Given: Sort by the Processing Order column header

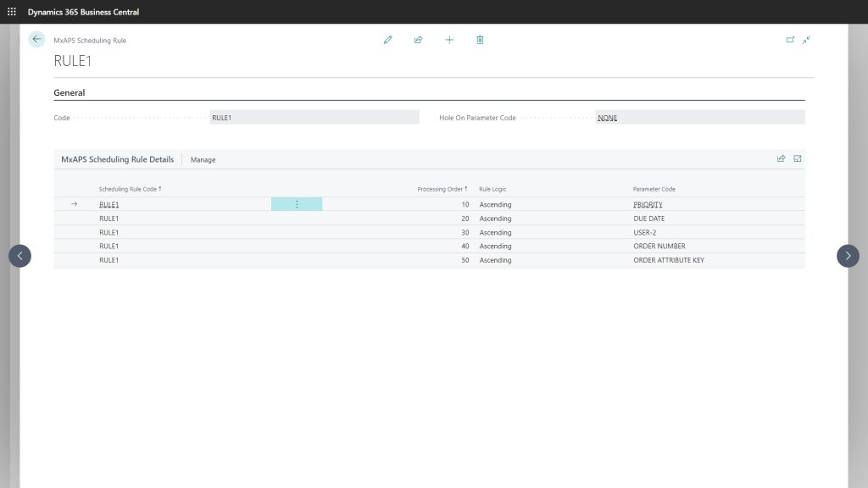Looking at the screenshot, I should point(442,188).
